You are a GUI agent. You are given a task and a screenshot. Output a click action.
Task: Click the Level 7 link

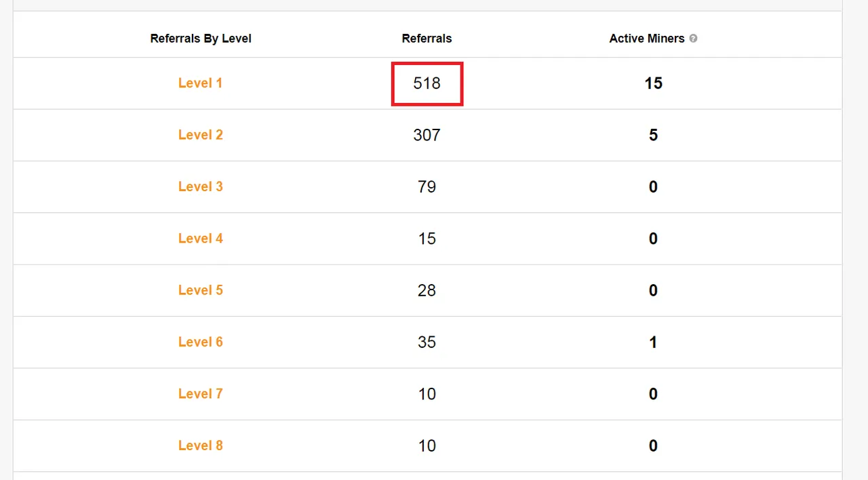tap(200, 394)
